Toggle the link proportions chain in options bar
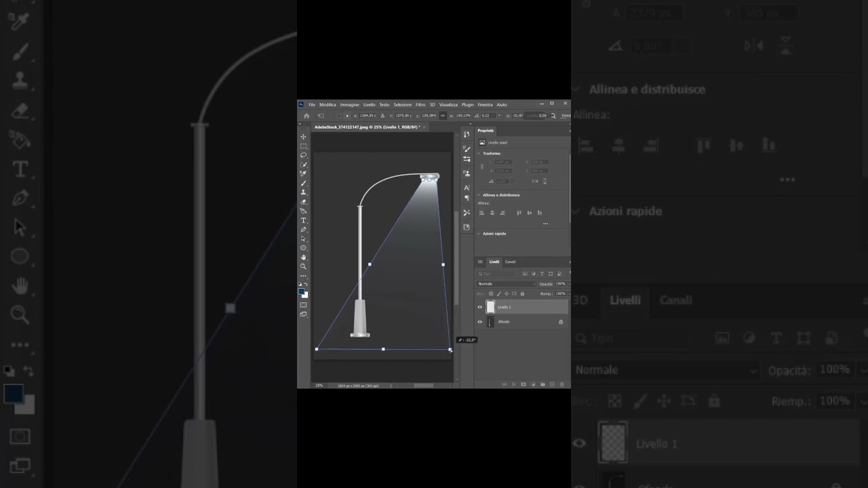This screenshot has height=488, width=868. click(x=443, y=116)
